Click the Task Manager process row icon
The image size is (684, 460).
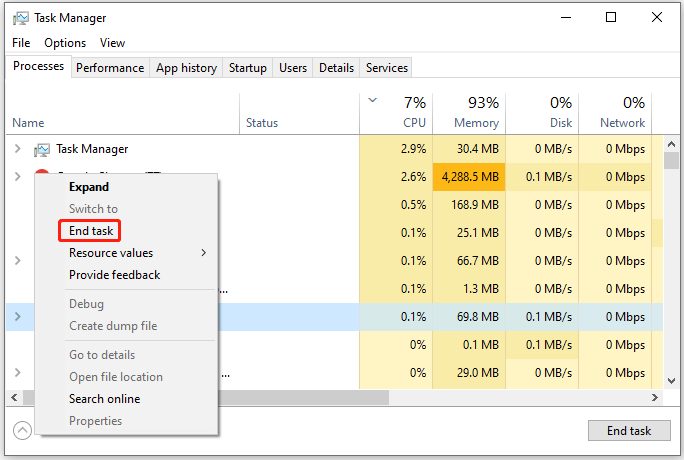[42, 150]
